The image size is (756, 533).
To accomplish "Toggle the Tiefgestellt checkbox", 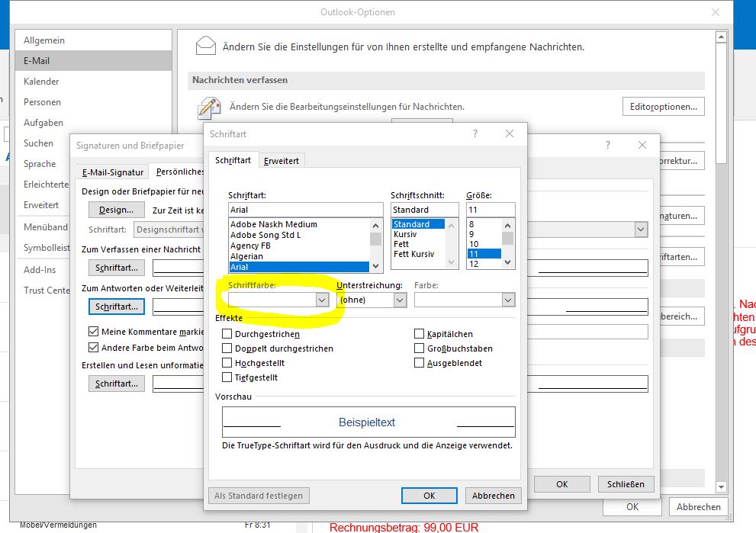I will point(227,377).
